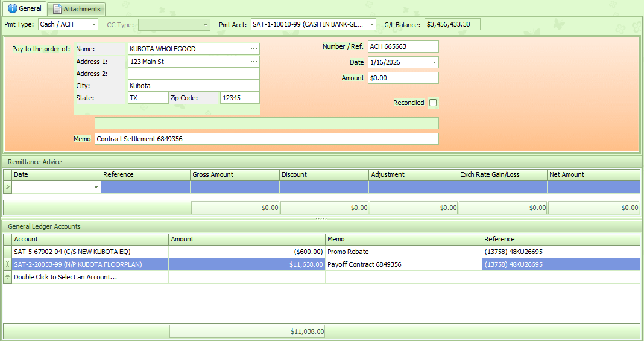Click the G/L Balance field

coord(452,24)
